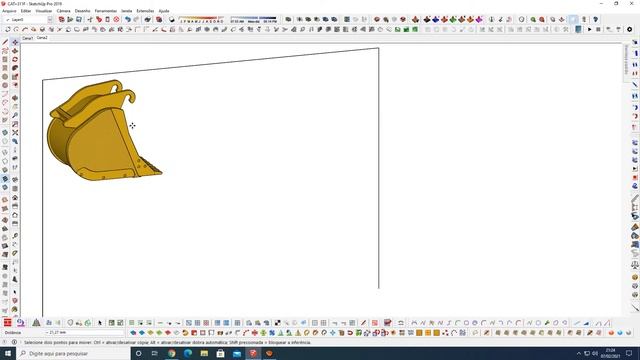Open the Extensões menu
Image resolution: width=640 pixels, height=360 pixels.
(145, 11)
